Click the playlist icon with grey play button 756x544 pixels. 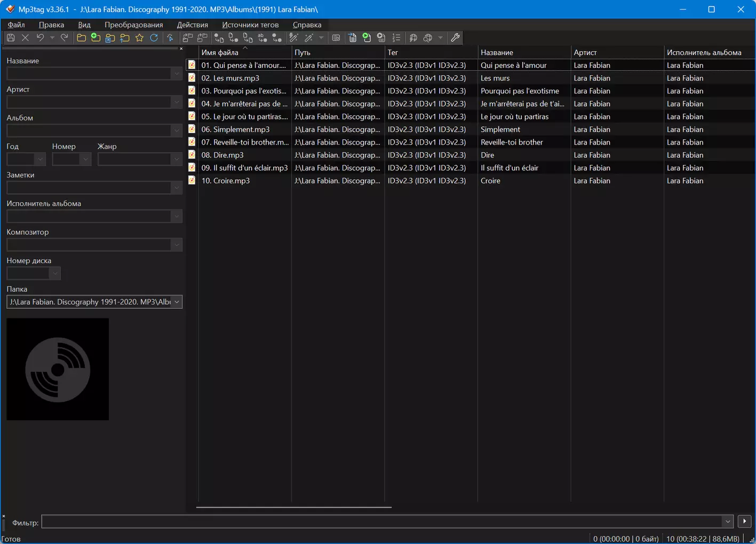click(381, 38)
